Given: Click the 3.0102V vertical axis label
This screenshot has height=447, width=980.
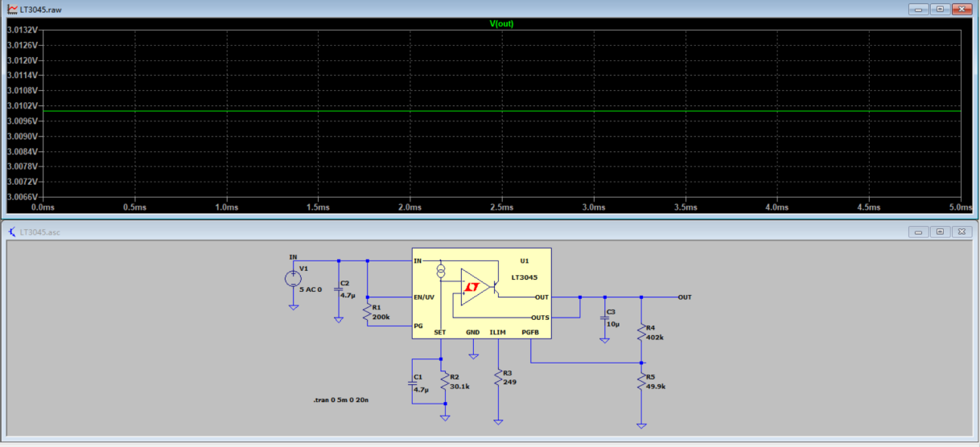Looking at the screenshot, I should [22, 105].
